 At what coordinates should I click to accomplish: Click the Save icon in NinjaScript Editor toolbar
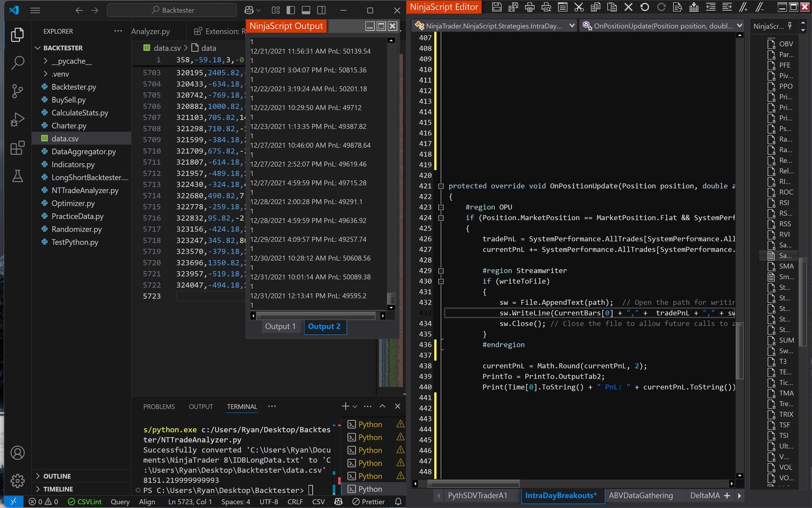[x=497, y=7]
